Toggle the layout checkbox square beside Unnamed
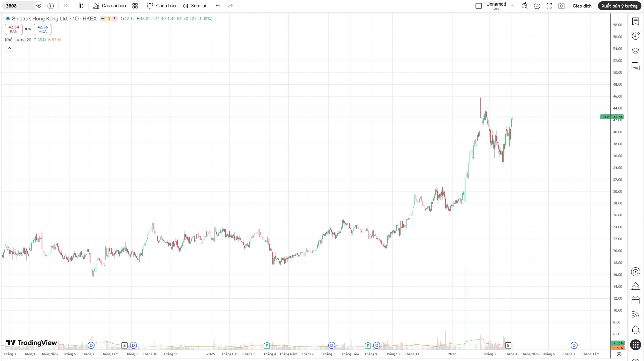Screen dimensions: 644x361 pos(478,6)
